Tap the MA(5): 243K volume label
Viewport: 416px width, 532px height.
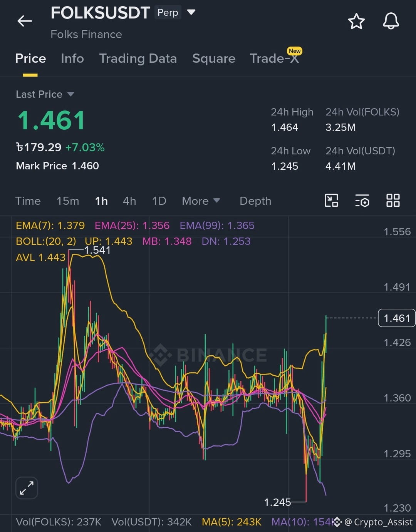tap(231, 522)
